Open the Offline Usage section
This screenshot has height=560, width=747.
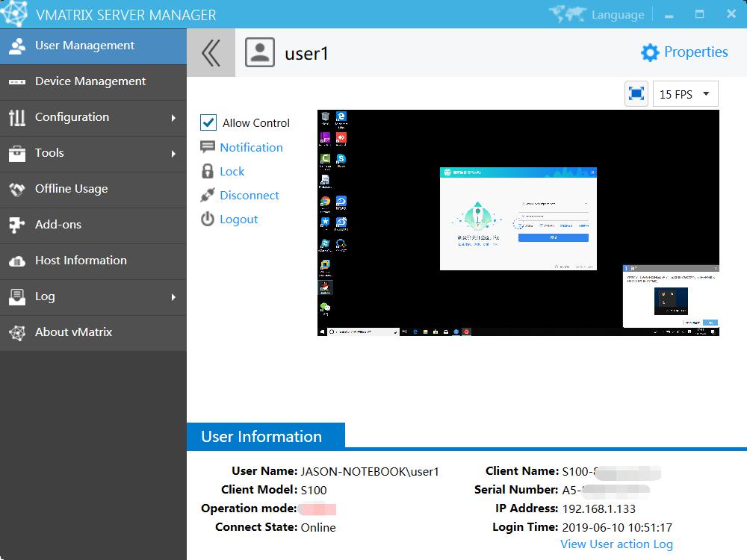pos(93,190)
